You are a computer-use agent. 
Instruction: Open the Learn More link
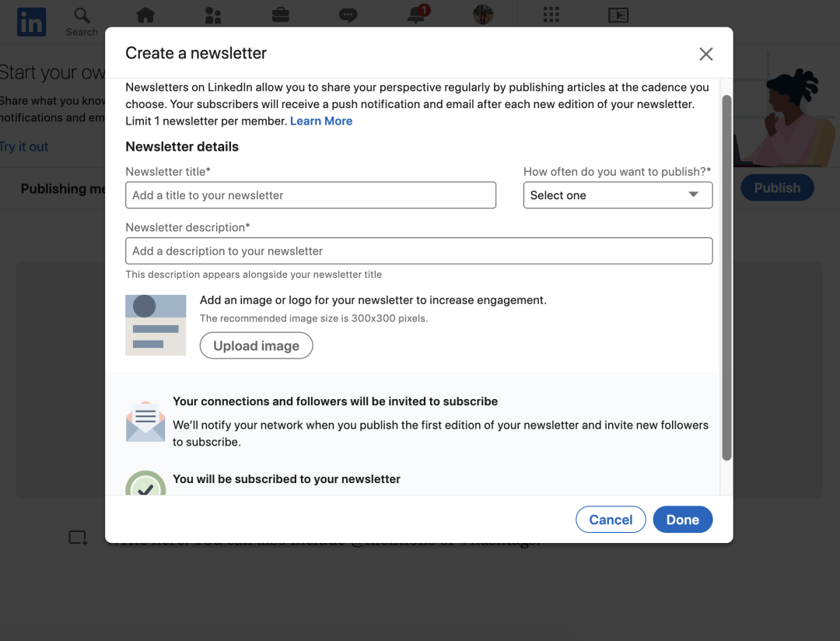(x=321, y=121)
